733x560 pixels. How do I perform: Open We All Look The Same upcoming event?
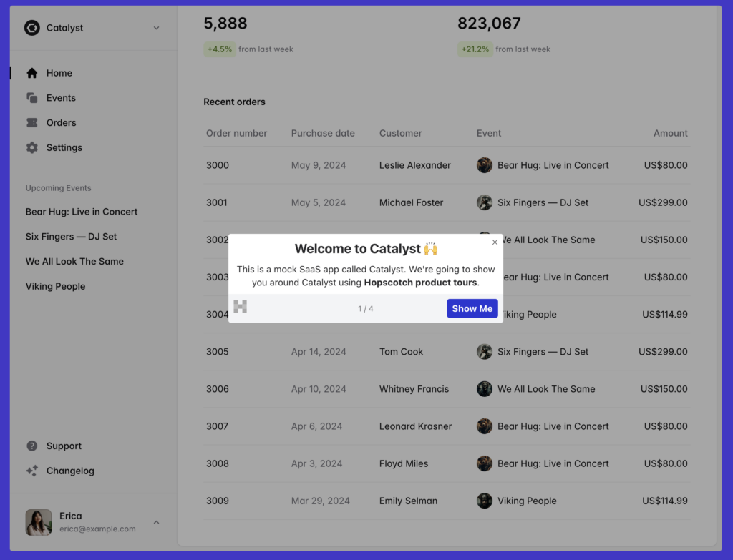point(74,262)
